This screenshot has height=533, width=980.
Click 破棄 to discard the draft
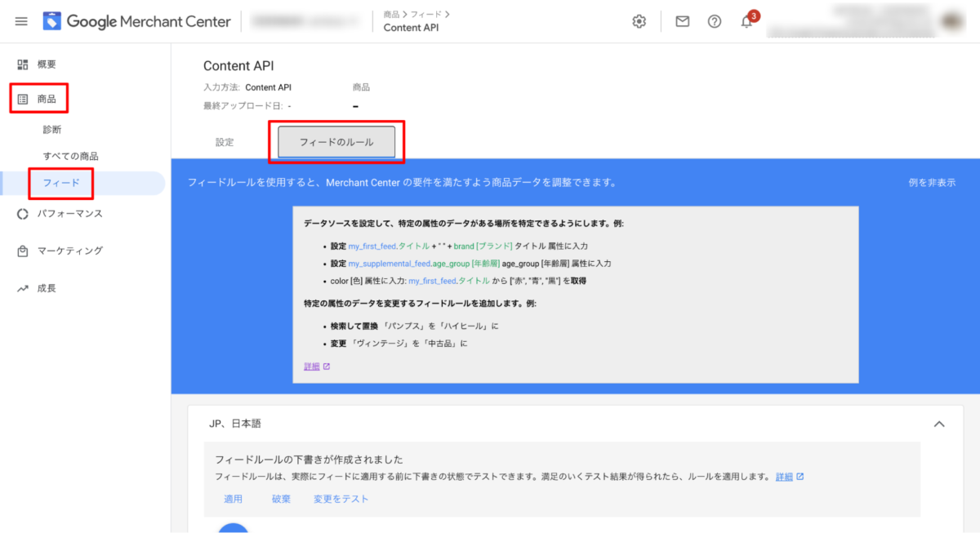coord(281,499)
